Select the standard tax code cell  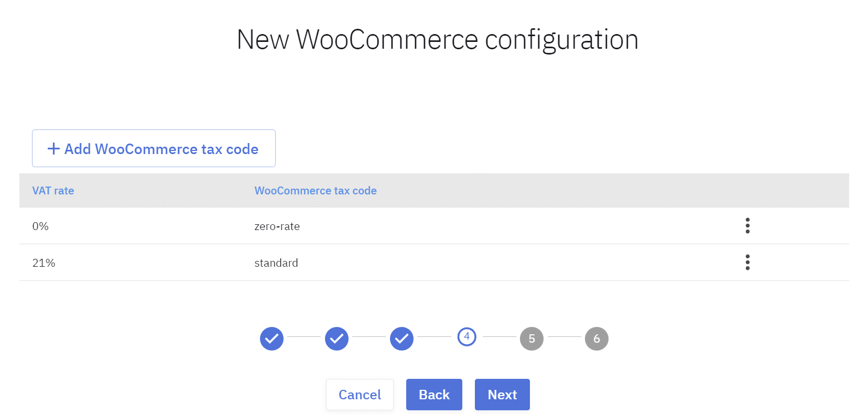pos(276,263)
